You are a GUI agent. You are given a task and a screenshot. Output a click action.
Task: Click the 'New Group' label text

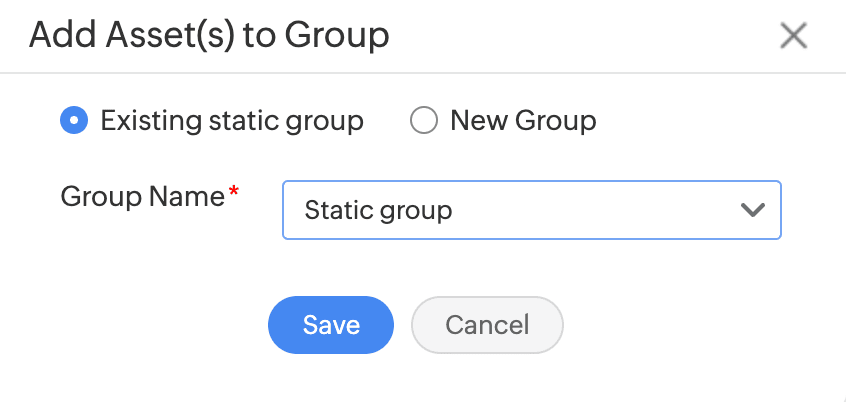(x=523, y=121)
